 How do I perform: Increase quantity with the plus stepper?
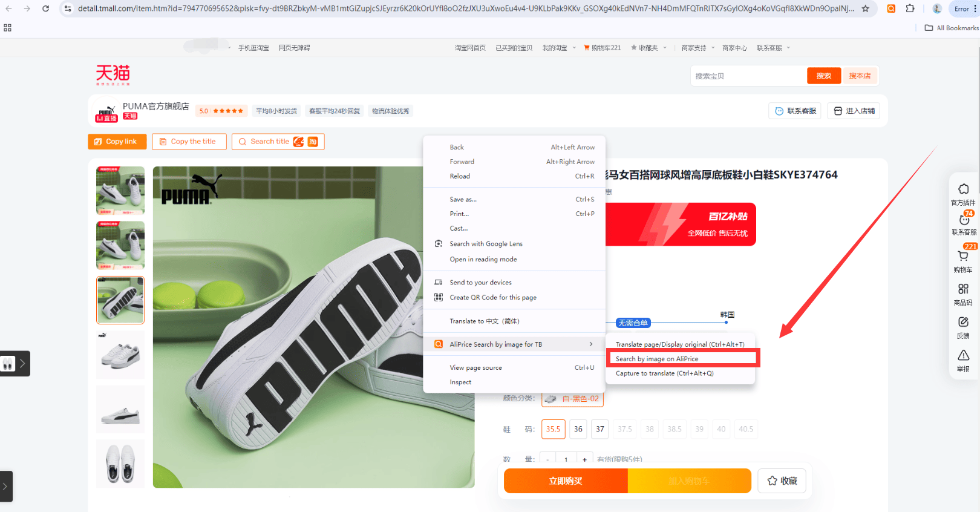[x=584, y=459]
